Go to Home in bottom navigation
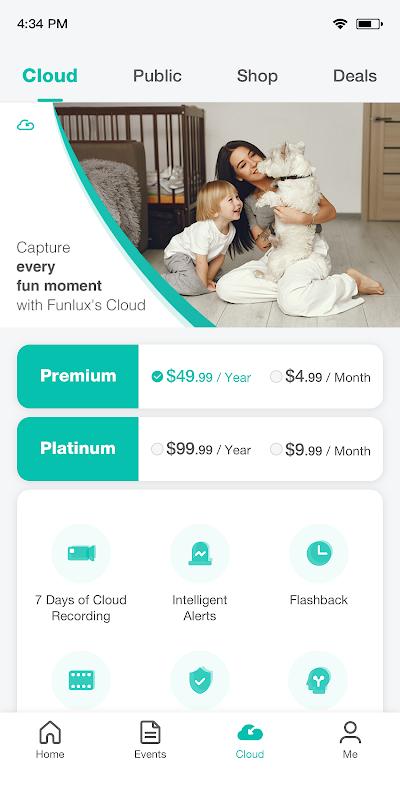The height and width of the screenshot is (800, 400). (50, 739)
